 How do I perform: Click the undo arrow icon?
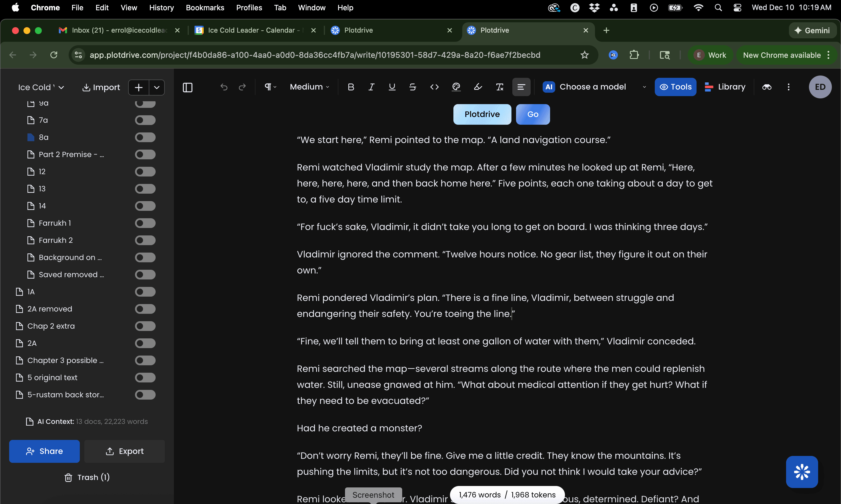coord(223,87)
